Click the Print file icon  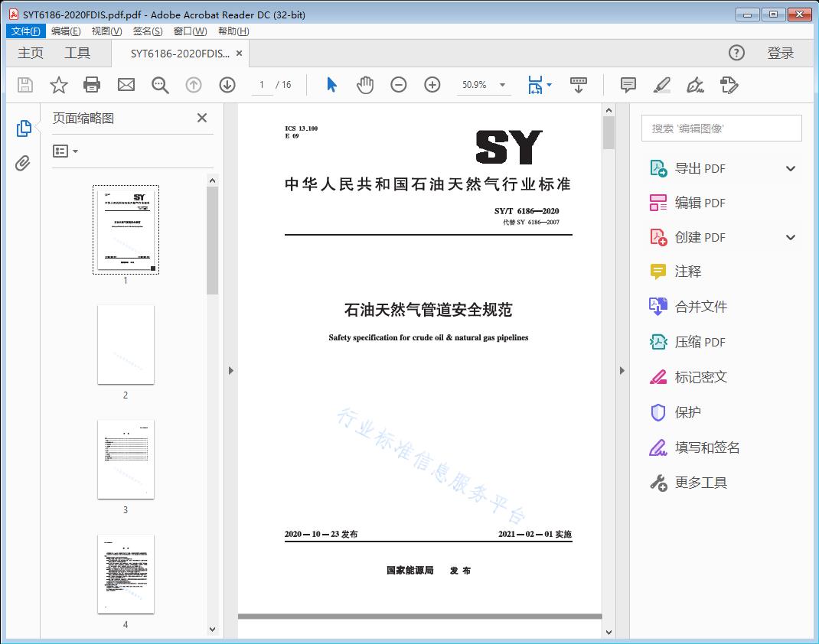(x=92, y=85)
